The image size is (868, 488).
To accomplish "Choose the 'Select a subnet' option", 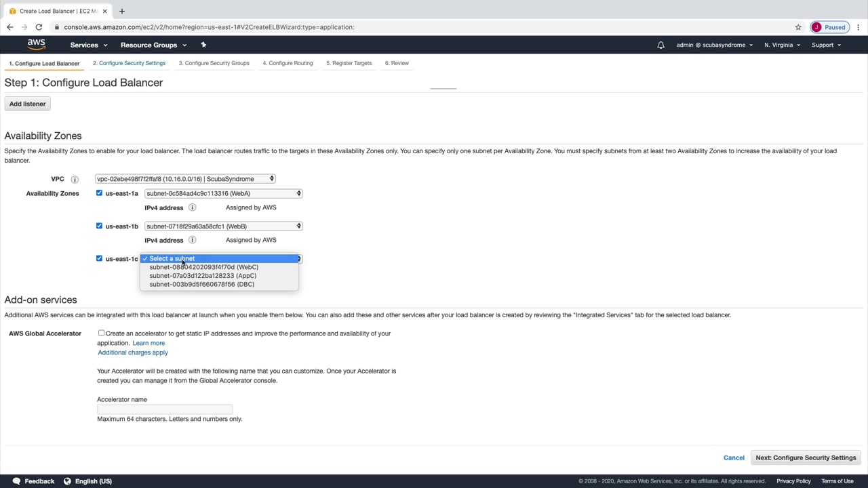I will (x=219, y=258).
